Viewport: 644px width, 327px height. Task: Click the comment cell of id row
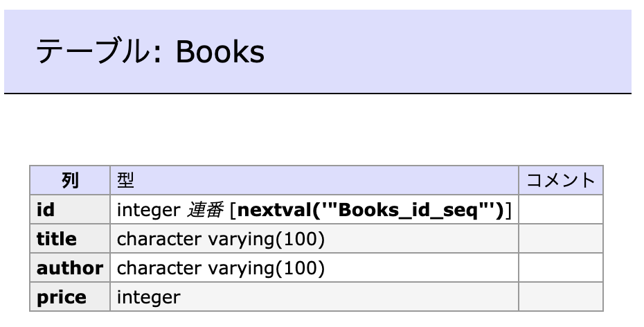click(x=561, y=209)
